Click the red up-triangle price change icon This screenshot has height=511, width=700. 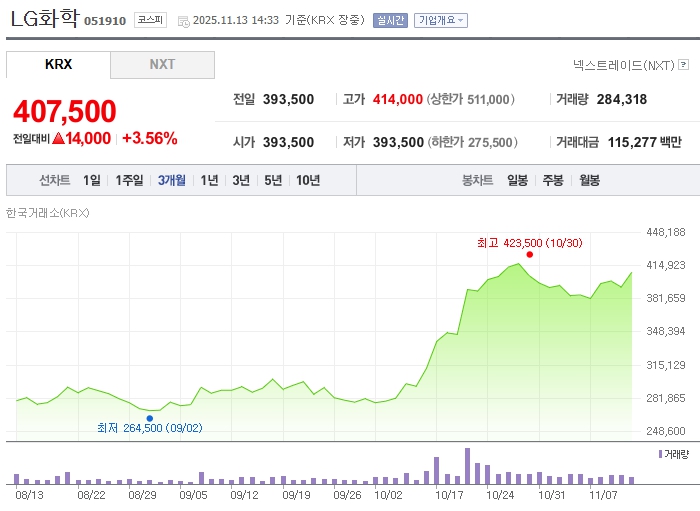click(59, 139)
